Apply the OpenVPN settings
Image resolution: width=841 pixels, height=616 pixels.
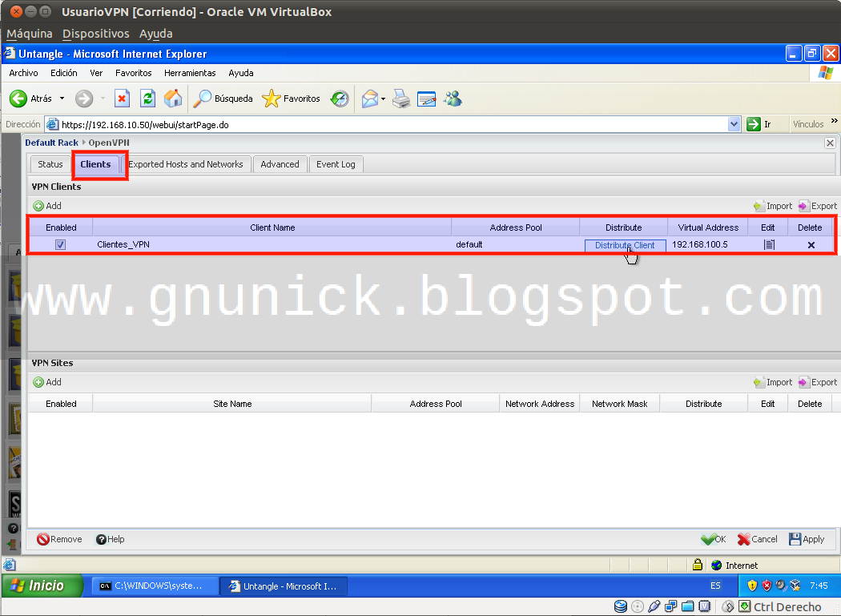click(x=807, y=539)
